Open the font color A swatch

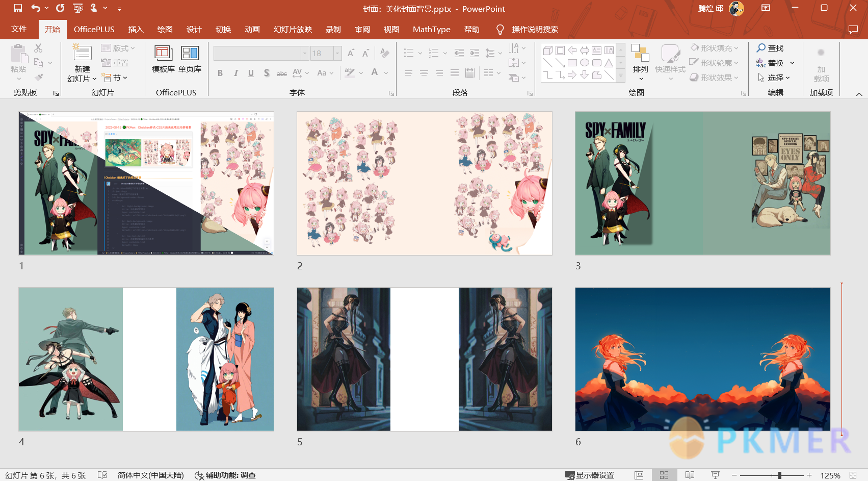[x=375, y=73]
